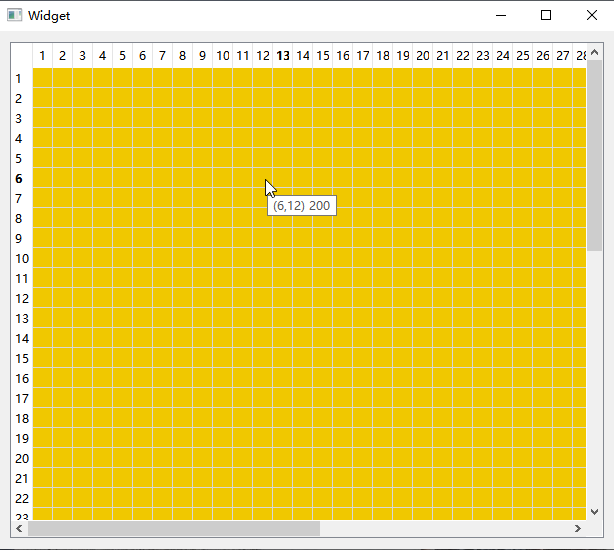Maximize the Widget window

click(546, 15)
